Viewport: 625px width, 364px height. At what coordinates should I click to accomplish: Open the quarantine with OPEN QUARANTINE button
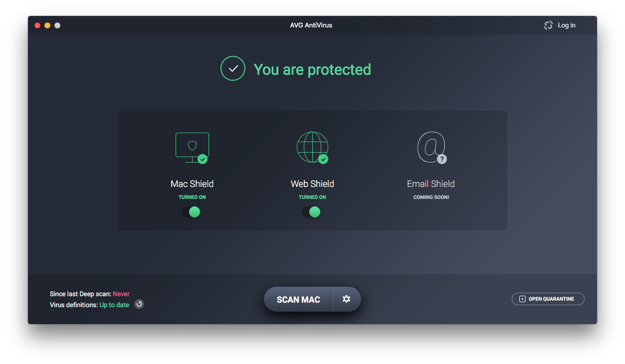point(548,299)
